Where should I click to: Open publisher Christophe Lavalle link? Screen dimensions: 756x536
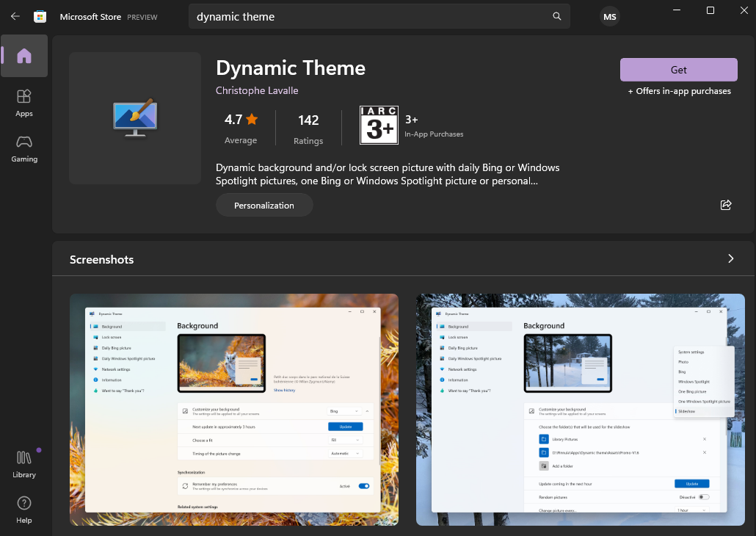tap(257, 90)
